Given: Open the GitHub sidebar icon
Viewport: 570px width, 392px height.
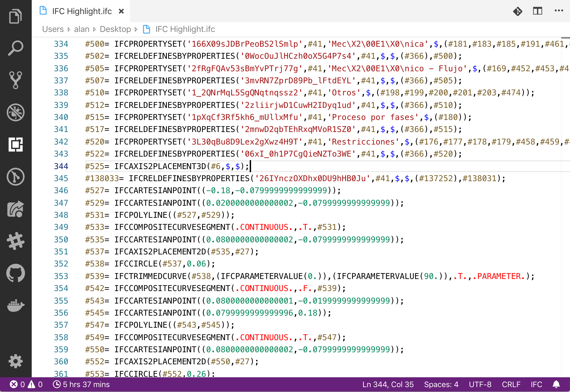Looking at the screenshot, I should tap(15, 273).
